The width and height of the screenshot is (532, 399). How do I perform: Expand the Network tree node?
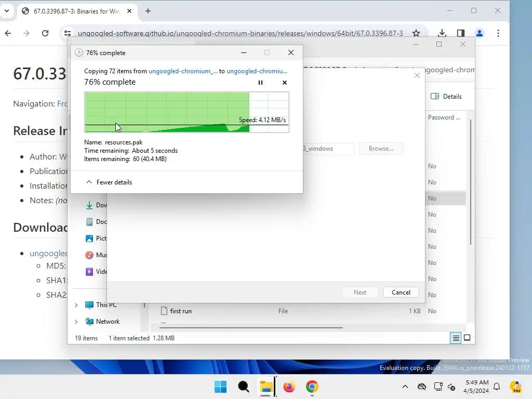[x=76, y=321]
